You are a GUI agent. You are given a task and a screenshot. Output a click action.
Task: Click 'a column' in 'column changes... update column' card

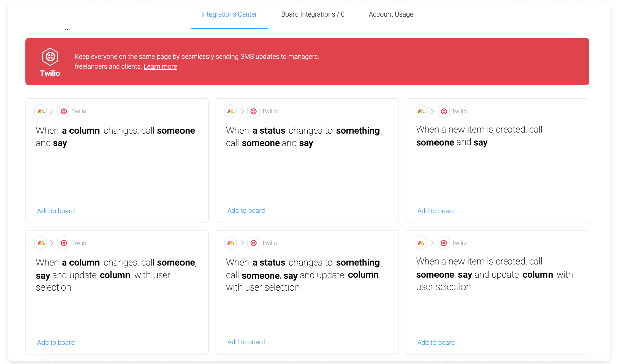click(81, 263)
